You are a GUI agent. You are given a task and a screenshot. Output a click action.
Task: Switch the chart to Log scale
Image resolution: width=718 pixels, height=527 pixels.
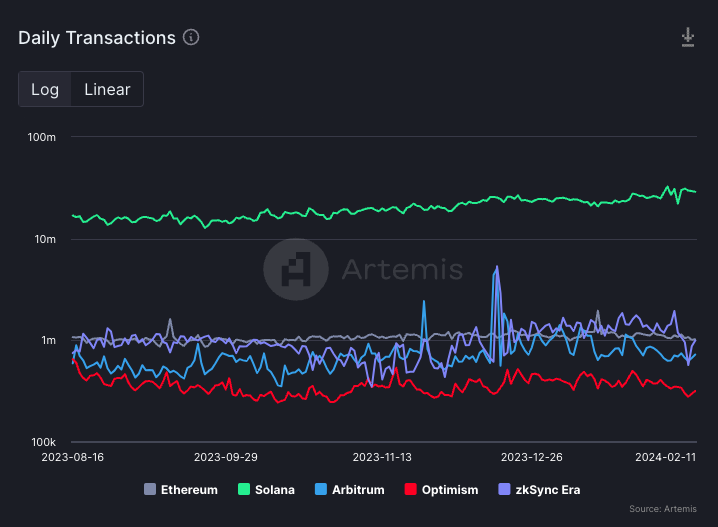pyautogui.click(x=45, y=89)
